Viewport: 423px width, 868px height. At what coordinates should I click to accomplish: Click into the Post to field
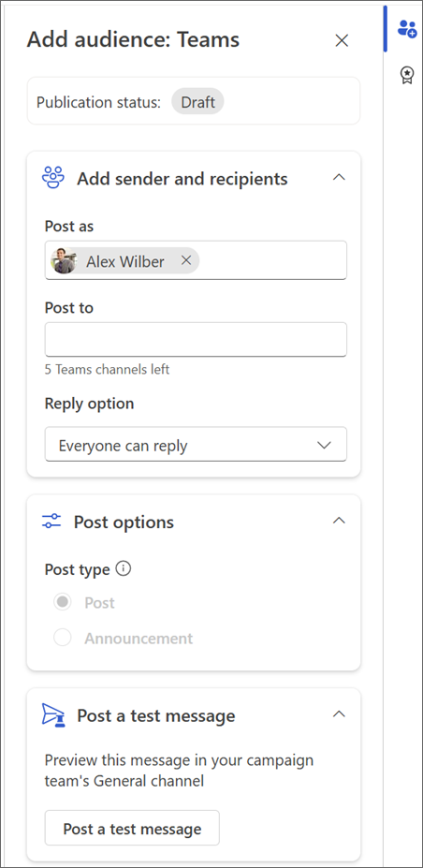point(196,339)
